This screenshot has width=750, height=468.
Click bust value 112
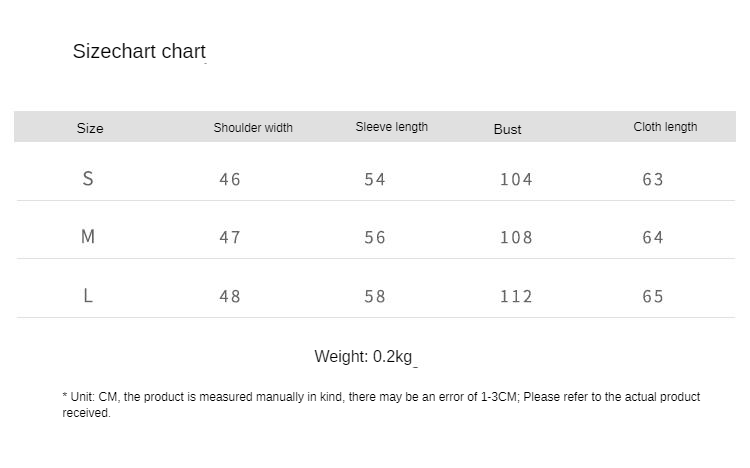tap(516, 297)
